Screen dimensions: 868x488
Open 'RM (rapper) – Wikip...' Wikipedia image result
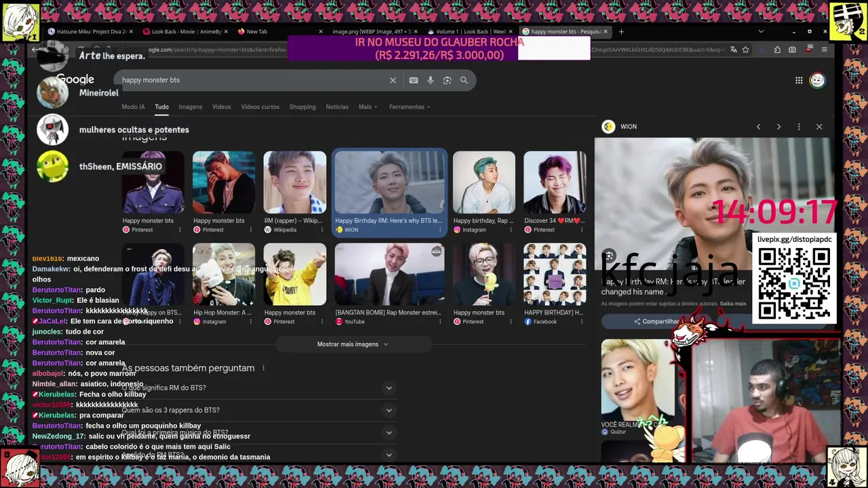[294, 192]
